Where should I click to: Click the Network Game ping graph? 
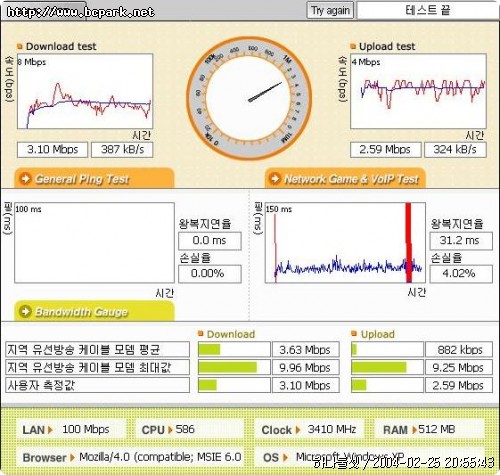point(345,243)
